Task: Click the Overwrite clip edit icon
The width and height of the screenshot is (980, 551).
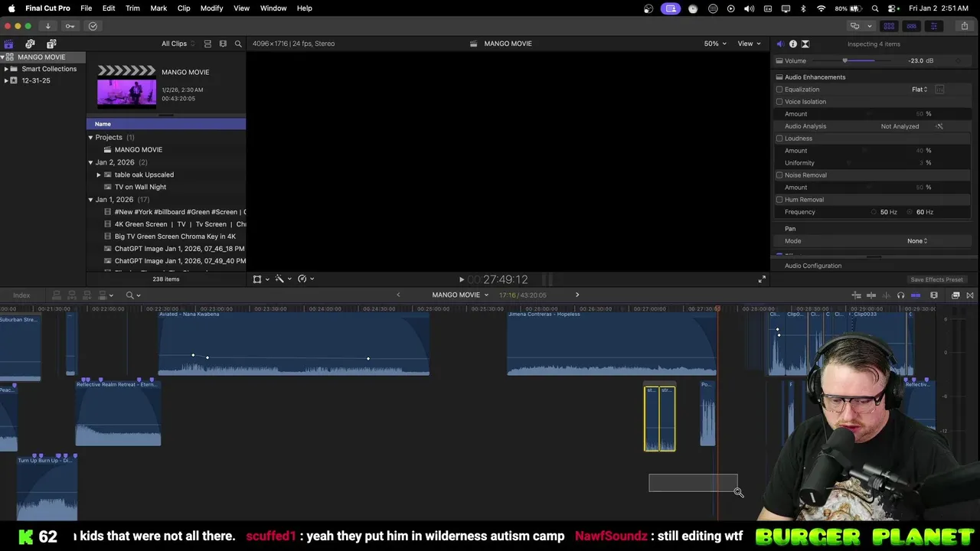Action: (103, 295)
